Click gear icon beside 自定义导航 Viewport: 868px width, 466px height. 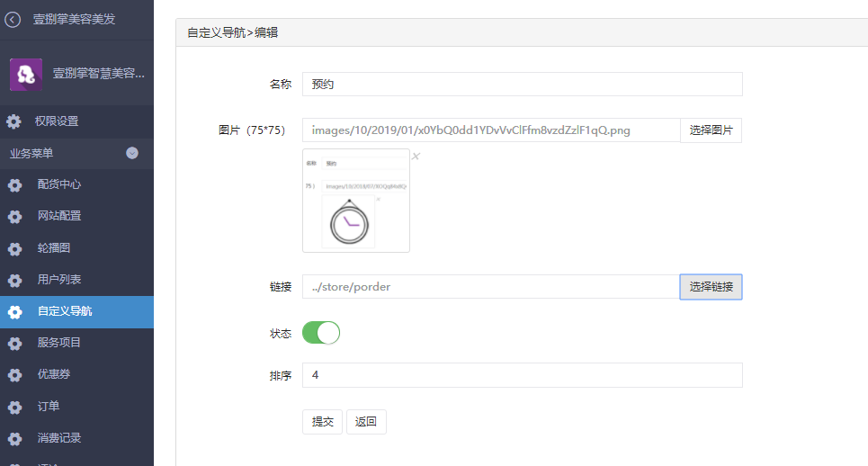[x=15, y=311]
